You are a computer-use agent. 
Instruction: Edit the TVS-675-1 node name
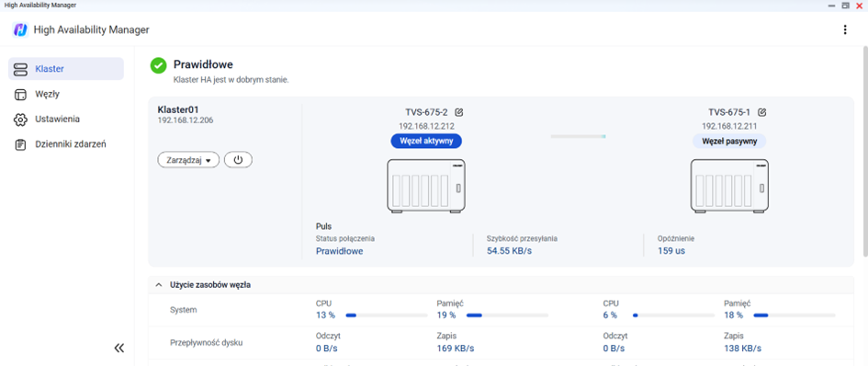pyautogui.click(x=761, y=112)
